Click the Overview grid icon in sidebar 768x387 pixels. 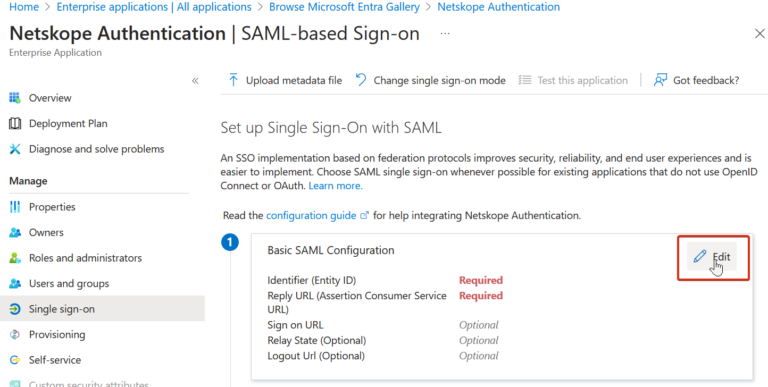tap(15, 98)
